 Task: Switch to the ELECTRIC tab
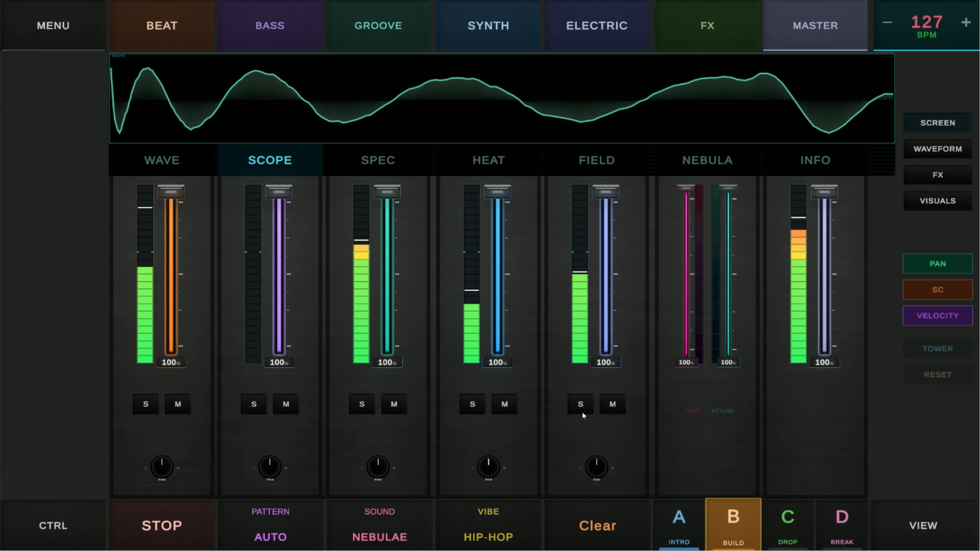[597, 25]
